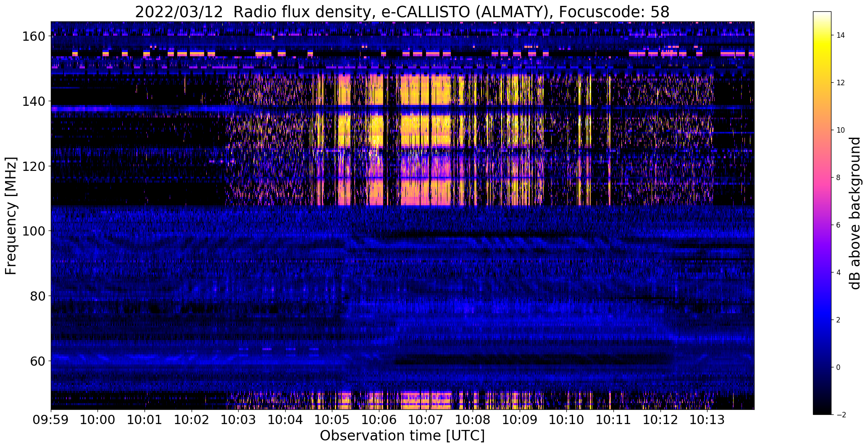This screenshot has width=868, height=448.
Task: Click the colorbar tick value 6
Action: click(839, 225)
